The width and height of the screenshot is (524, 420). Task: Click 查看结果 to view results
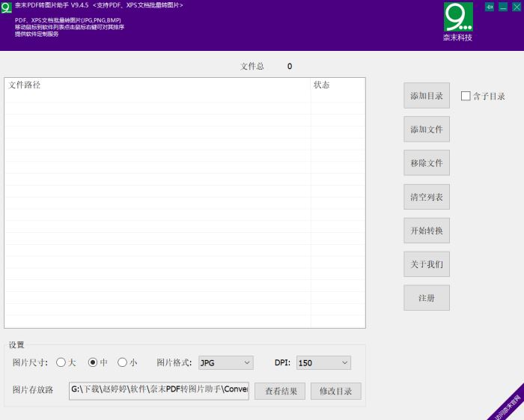(x=280, y=391)
